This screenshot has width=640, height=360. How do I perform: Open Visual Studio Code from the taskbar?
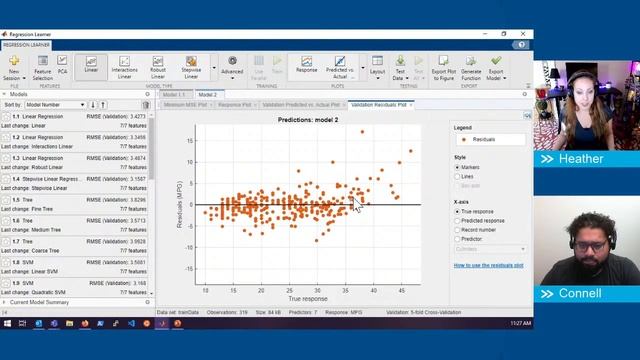pyautogui.click(x=131, y=323)
